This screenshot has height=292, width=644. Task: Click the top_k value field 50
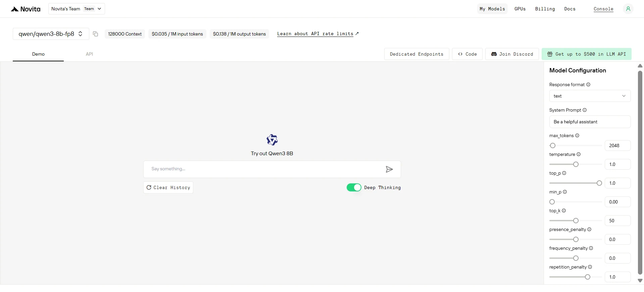(618, 221)
